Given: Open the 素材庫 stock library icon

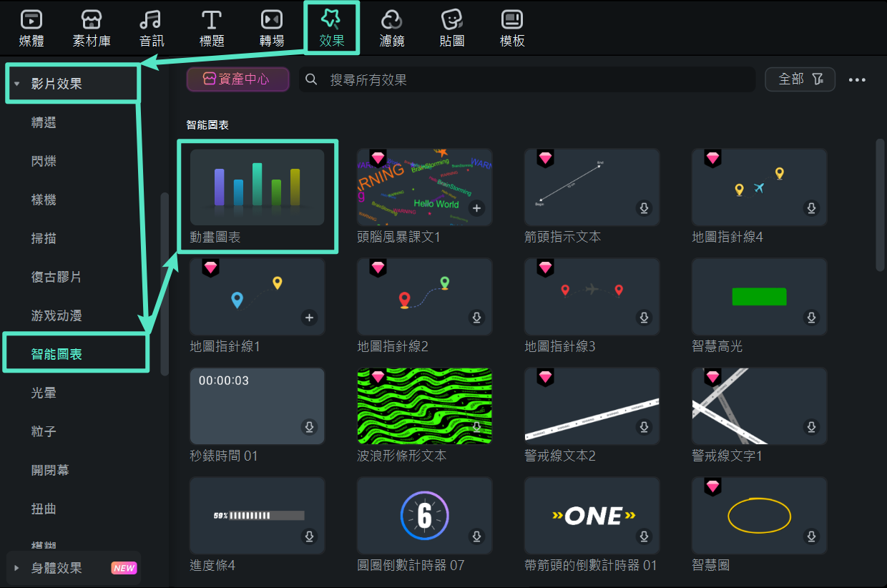Looking at the screenshot, I should point(92,20).
